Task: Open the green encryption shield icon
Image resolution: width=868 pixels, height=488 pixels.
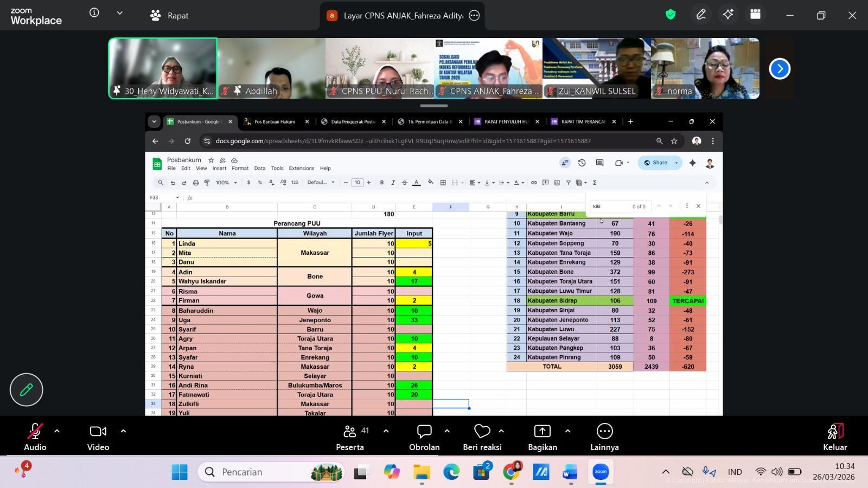Action: pyautogui.click(x=671, y=15)
